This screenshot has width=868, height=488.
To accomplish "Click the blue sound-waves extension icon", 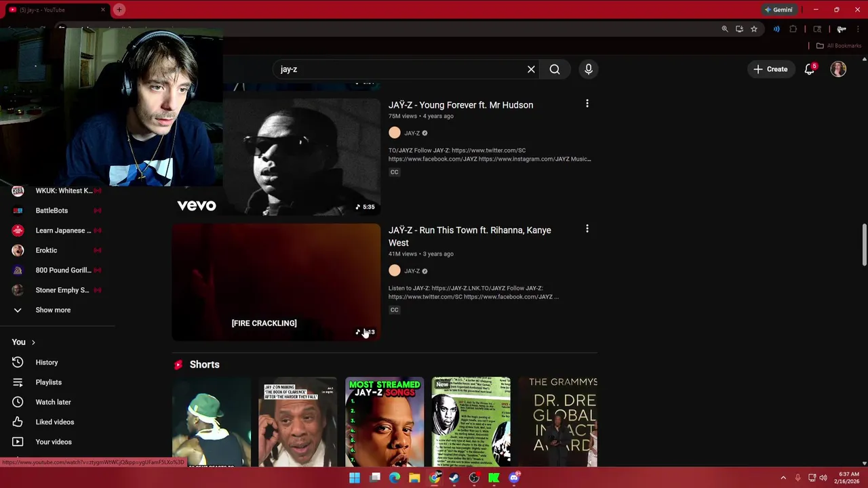I will pyautogui.click(x=776, y=29).
